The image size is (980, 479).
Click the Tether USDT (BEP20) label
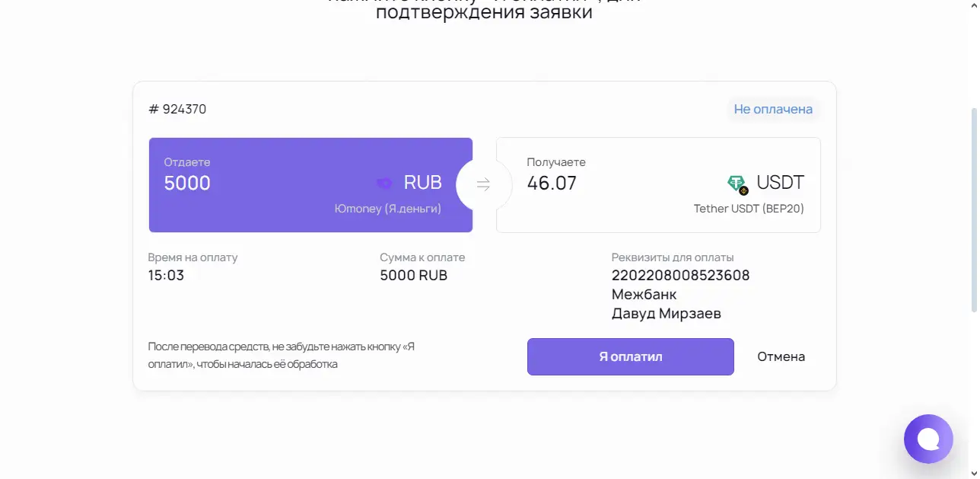point(749,209)
